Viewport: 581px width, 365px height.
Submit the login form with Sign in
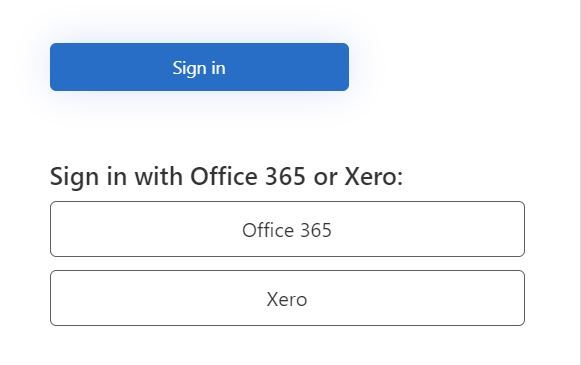click(199, 67)
